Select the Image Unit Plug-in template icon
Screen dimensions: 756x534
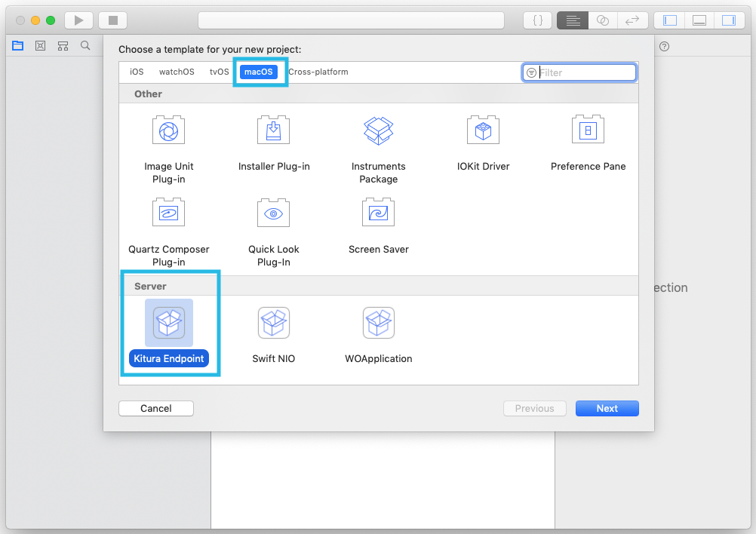(169, 130)
